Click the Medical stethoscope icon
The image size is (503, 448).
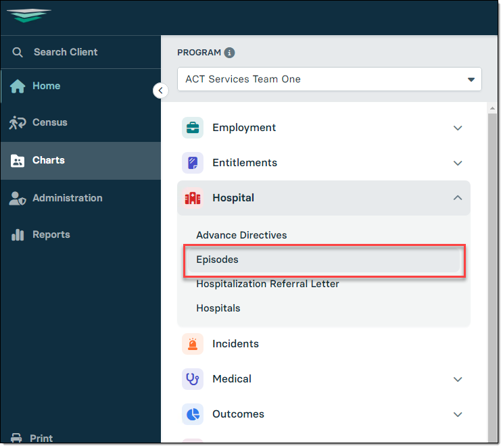193,380
